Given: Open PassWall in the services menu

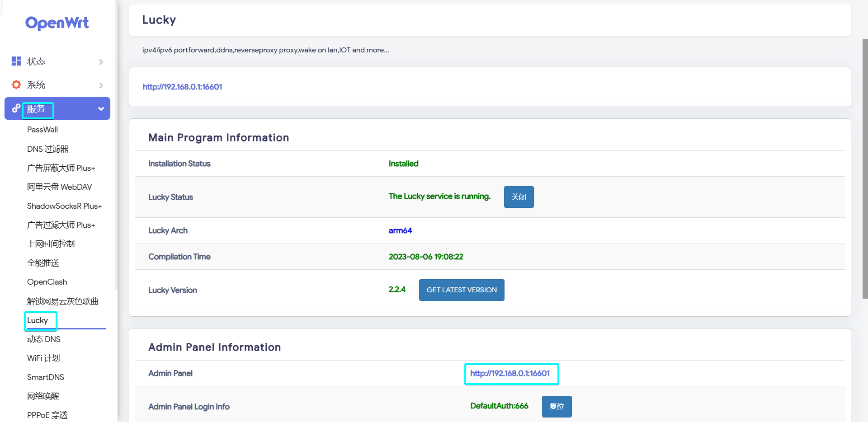Looking at the screenshot, I should 42,130.
